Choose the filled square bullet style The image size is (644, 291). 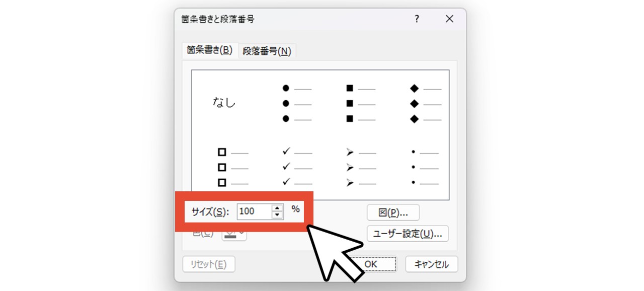361,103
